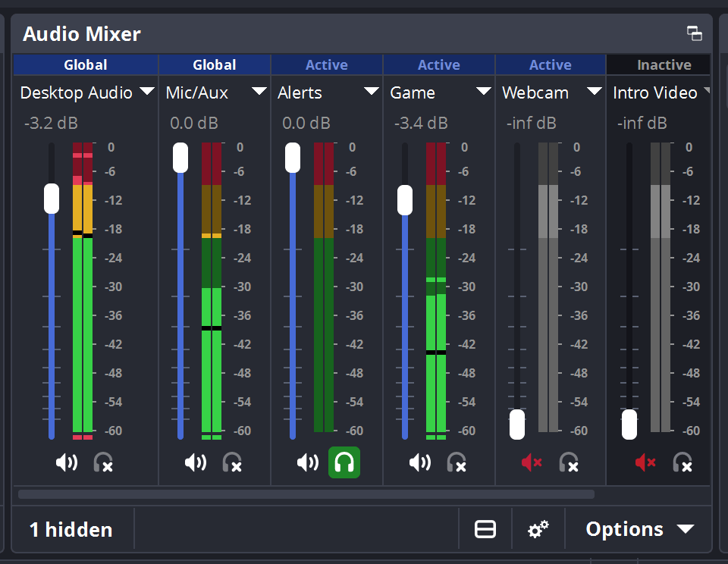The height and width of the screenshot is (564, 728).
Task: Mute the Mic/Aux channel
Action: point(195,462)
